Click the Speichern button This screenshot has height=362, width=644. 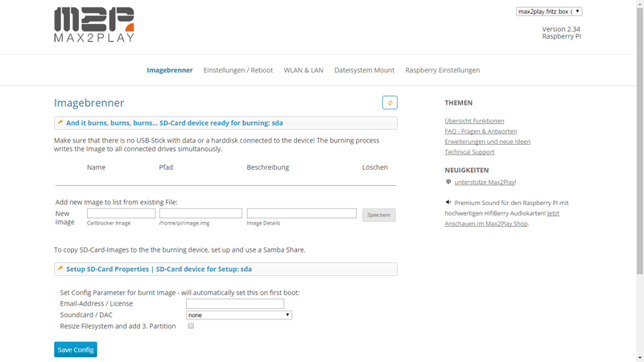click(x=378, y=215)
